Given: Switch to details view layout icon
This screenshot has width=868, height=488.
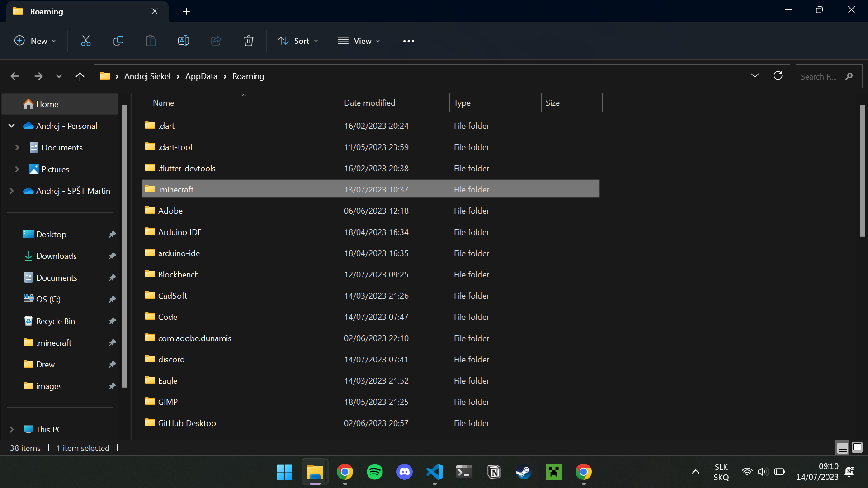Looking at the screenshot, I should [843, 448].
